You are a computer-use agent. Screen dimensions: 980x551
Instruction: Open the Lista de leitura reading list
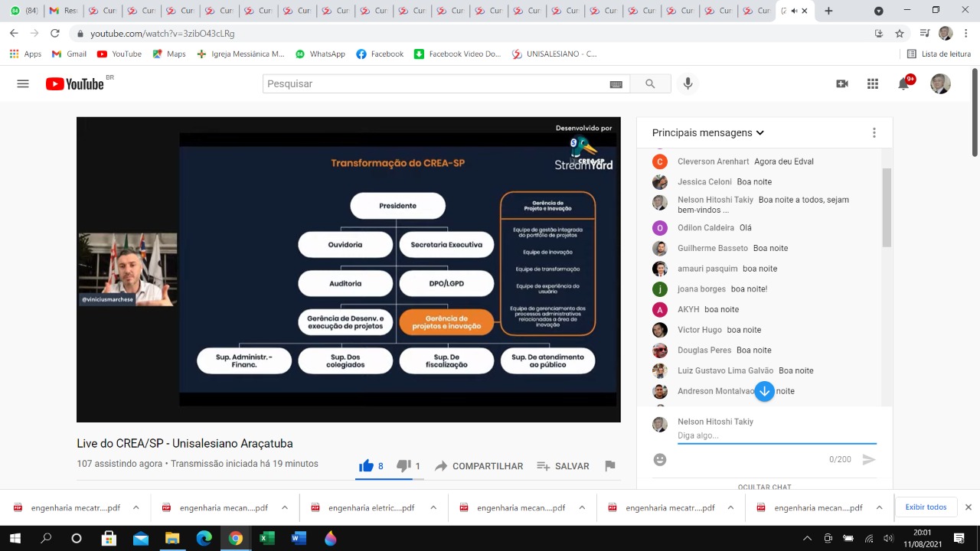coord(939,54)
